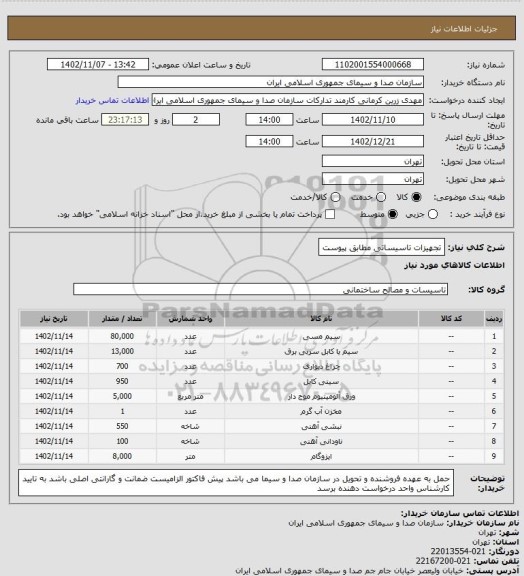
Task: Click the general description field تجهیزات تاسیساتی
Action: pyautogui.click(x=381, y=248)
